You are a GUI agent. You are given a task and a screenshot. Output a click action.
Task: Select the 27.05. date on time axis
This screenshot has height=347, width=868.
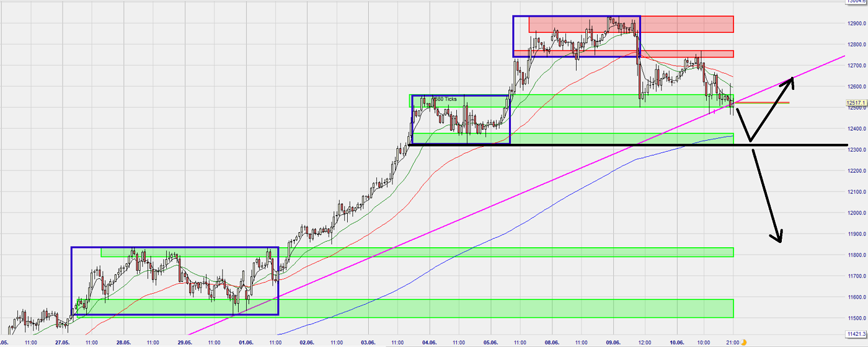62,342
